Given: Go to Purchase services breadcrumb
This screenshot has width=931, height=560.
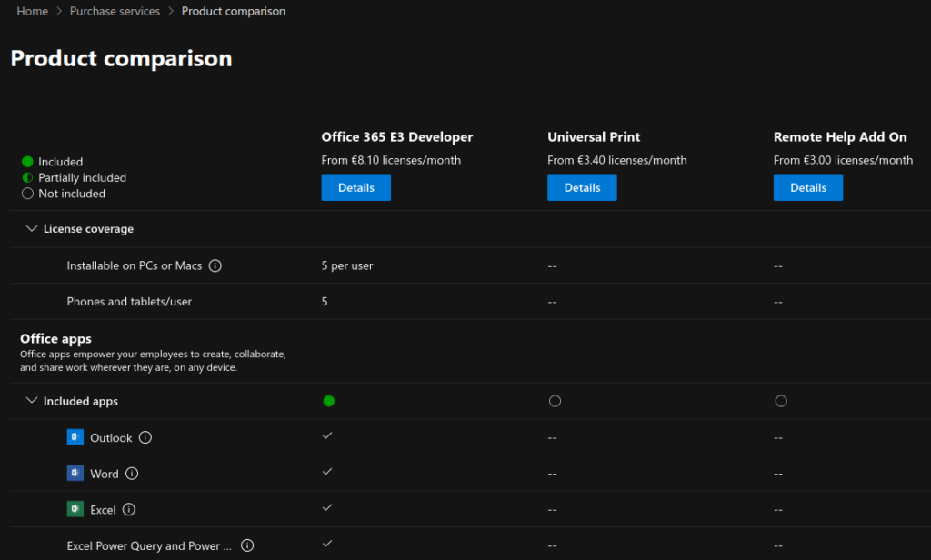Looking at the screenshot, I should pyautogui.click(x=115, y=11).
